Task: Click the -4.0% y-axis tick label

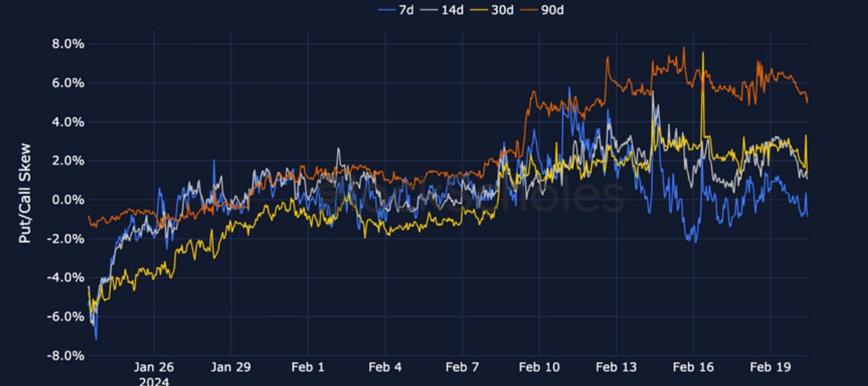Action: click(x=66, y=278)
